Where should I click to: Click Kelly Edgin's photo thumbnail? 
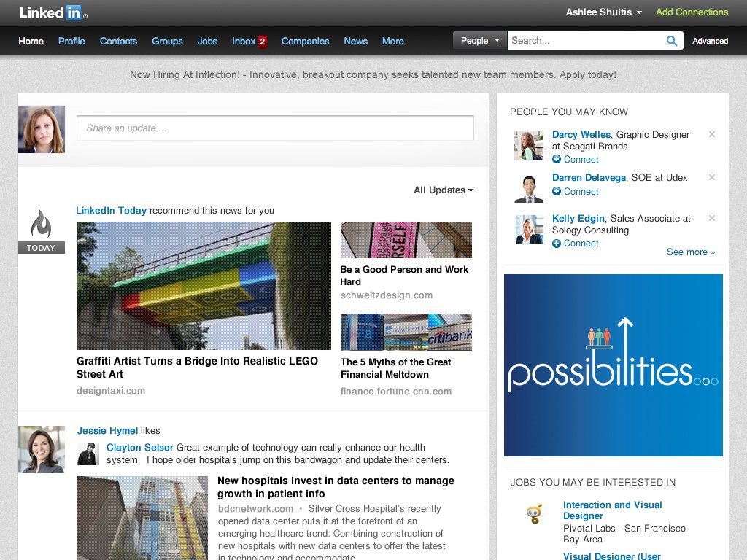[529, 230]
